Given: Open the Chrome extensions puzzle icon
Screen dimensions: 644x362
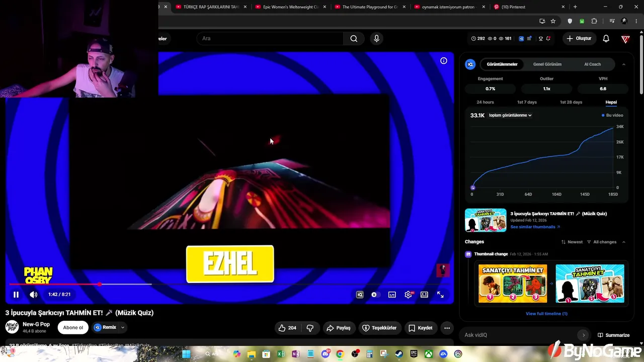Looking at the screenshot, I should point(594,21).
